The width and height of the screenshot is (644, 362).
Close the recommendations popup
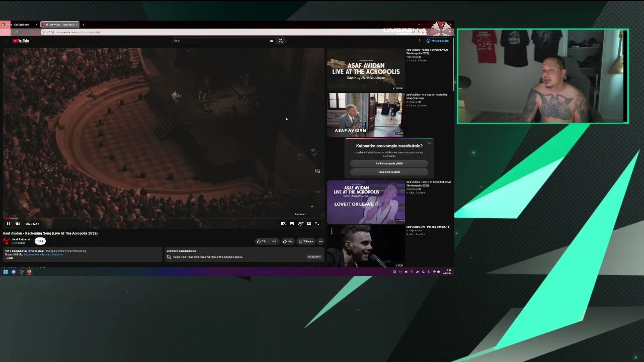[x=429, y=143]
